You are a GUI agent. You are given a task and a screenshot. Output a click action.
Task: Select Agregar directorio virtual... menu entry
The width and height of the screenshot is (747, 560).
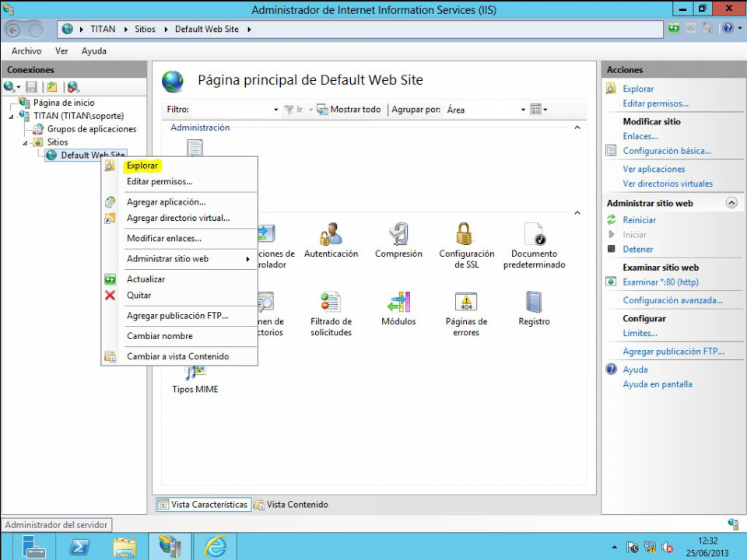[x=178, y=218]
